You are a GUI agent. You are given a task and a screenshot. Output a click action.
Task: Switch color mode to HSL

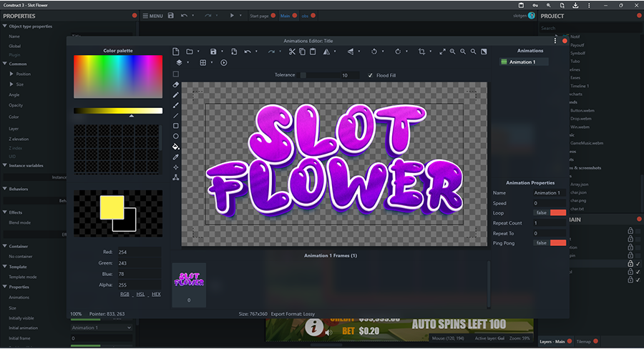[140, 294]
